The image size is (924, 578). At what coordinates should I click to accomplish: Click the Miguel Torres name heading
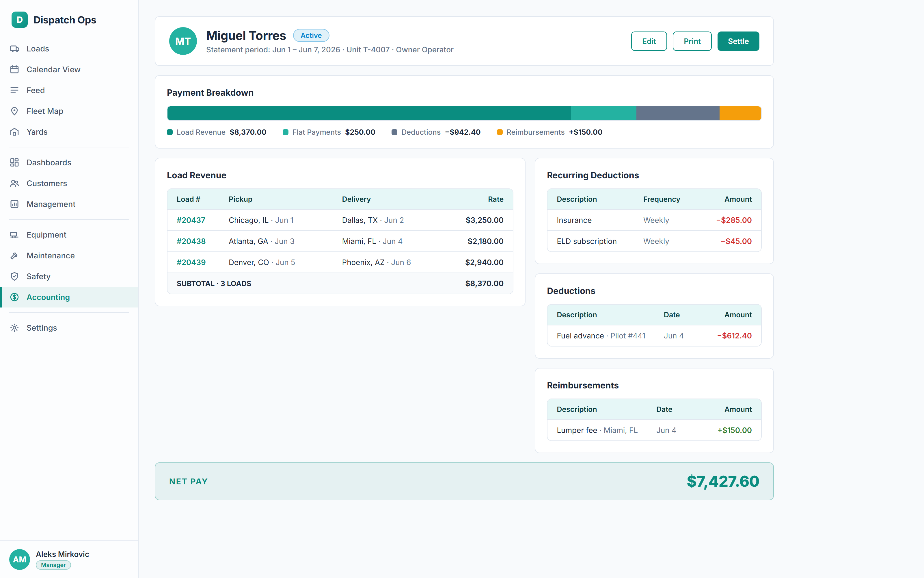point(246,36)
